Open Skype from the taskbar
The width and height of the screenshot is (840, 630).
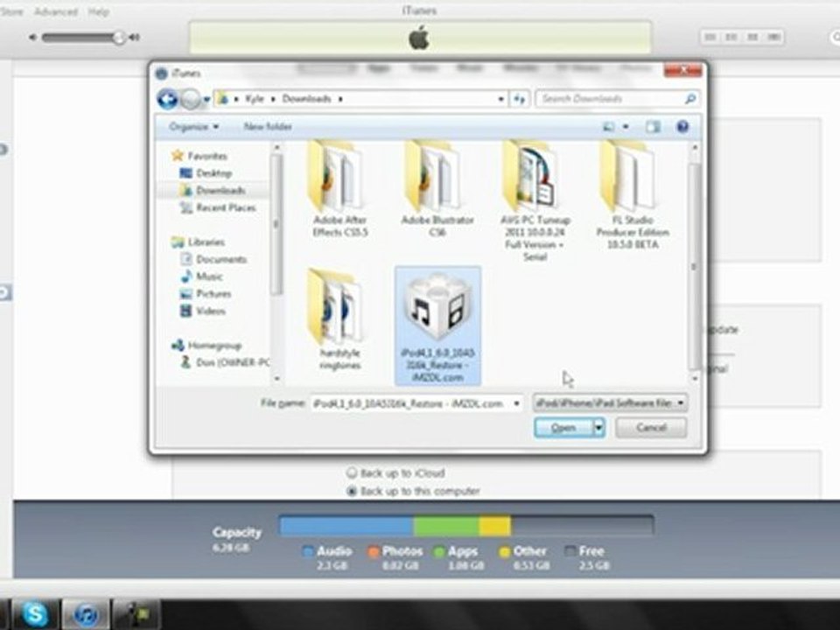pos(35,614)
